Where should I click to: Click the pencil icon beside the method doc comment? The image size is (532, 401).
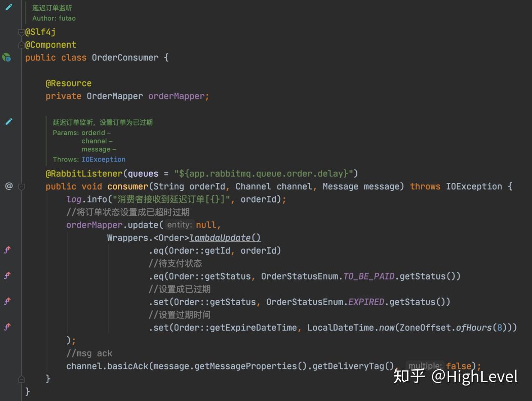[9, 122]
